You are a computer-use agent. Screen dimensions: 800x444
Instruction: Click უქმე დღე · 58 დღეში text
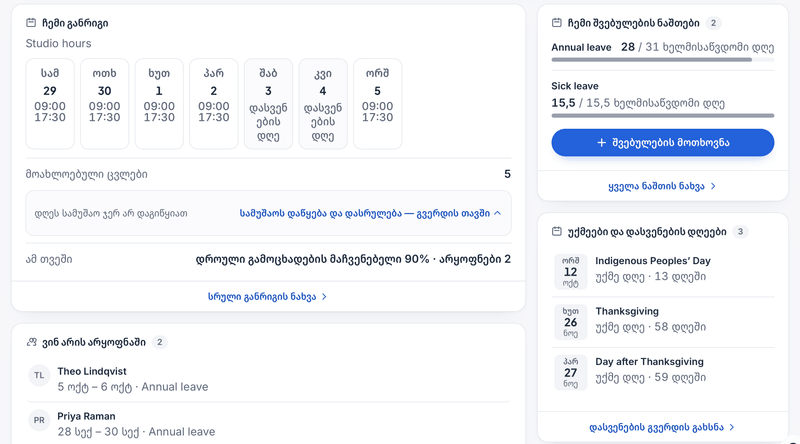[651, 327]
